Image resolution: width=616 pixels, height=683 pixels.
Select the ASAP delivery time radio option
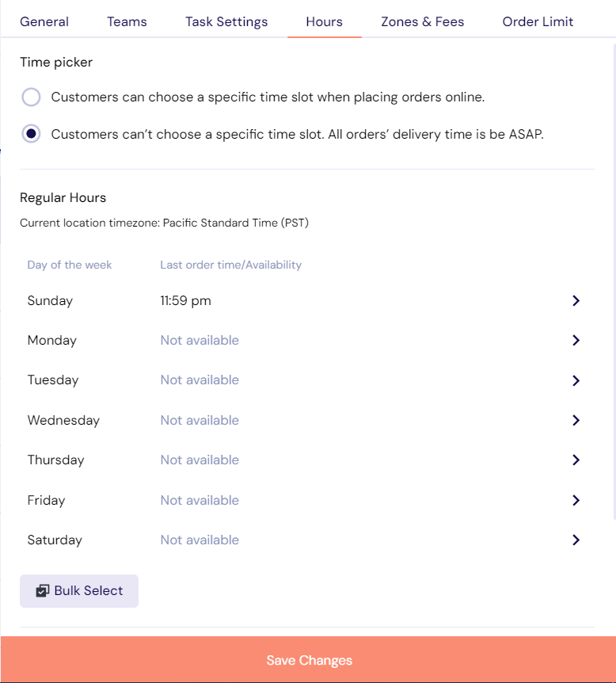tap(31, 134)
